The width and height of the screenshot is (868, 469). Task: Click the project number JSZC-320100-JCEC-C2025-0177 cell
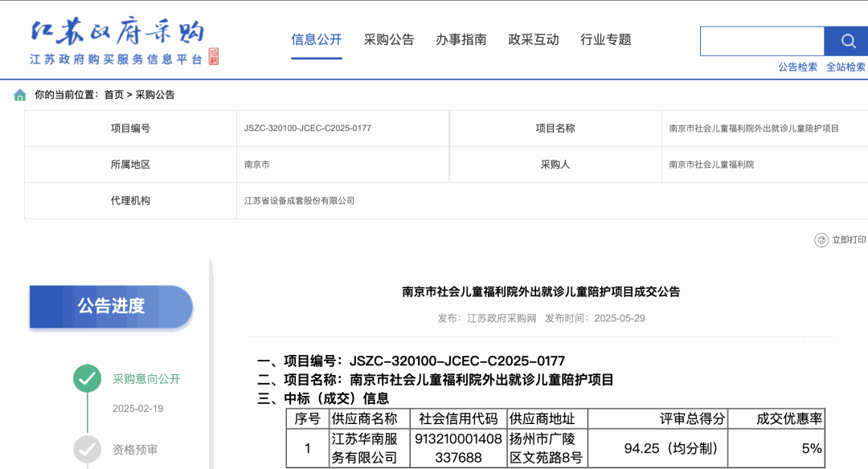point(342,128)
